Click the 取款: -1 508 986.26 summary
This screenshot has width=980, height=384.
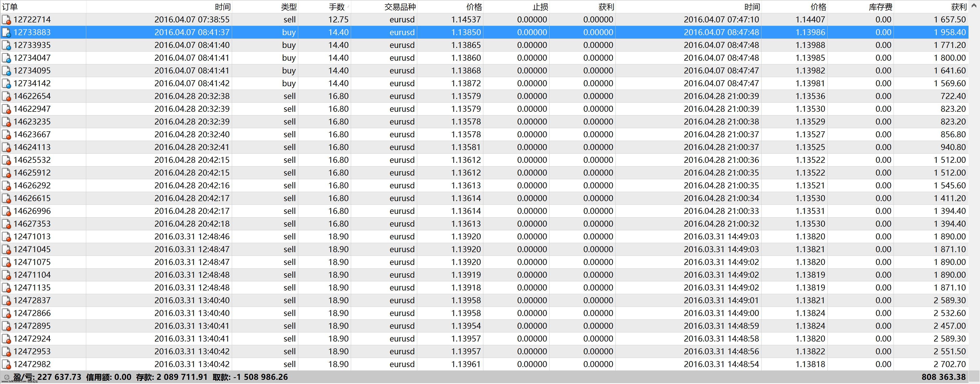[x=250, y=377]
